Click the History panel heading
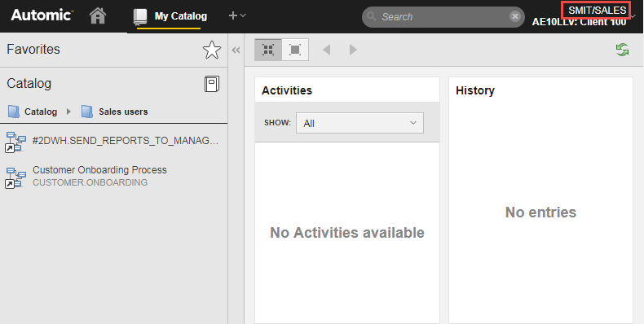The width and height of the screenshot is (644, 324). tap(474, 90)
